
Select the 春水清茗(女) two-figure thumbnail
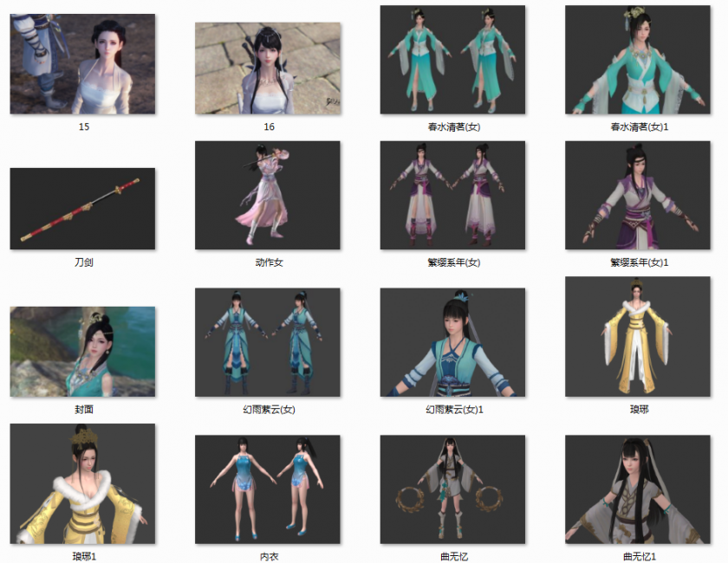click(452, 60)
